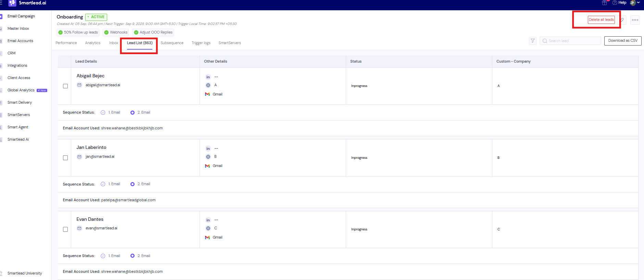Click LinkedIn icon in Abigail Bejec row
Viewport: 644px width, 280px height.
click(208, 77)
